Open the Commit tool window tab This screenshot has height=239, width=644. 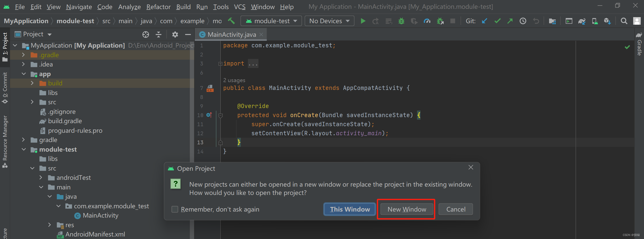(x=5, y=88)
